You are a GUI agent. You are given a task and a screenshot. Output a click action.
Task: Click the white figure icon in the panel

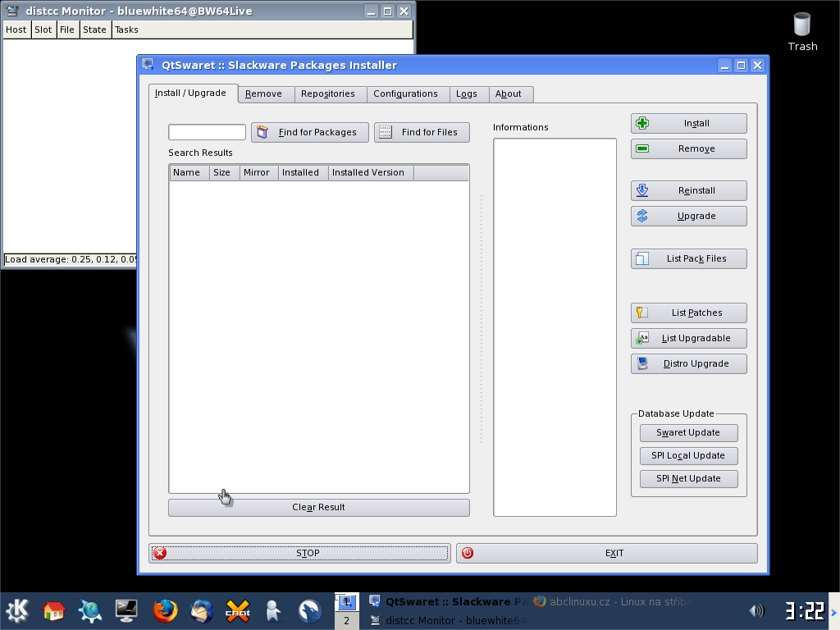[273, 610]
